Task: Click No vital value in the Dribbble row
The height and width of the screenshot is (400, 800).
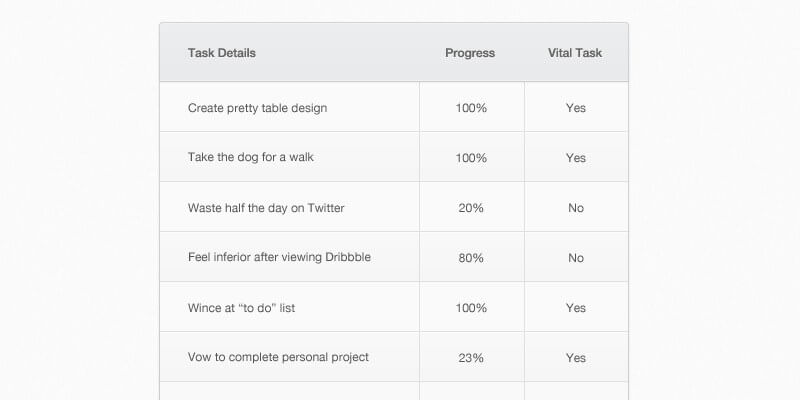Action: tap(576, 258)
